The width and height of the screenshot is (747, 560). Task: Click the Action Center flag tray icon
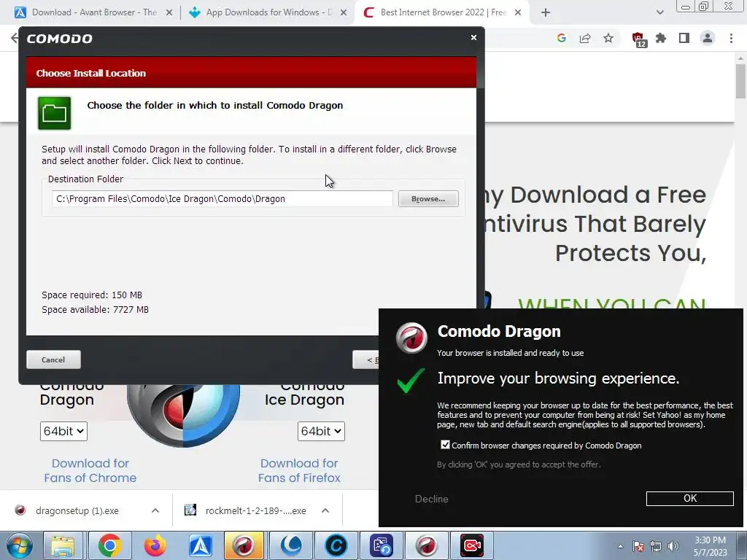coord(638,546)
